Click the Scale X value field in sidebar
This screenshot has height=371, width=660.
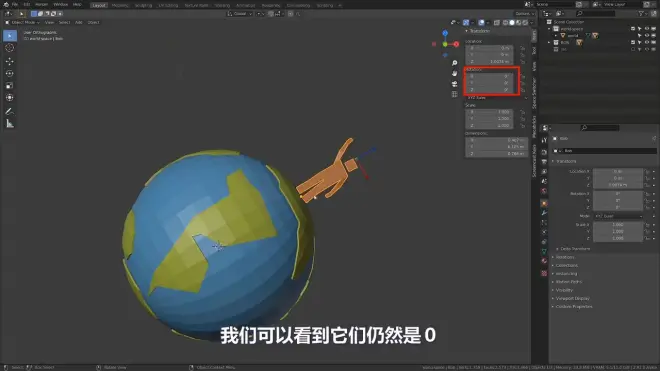489,112
